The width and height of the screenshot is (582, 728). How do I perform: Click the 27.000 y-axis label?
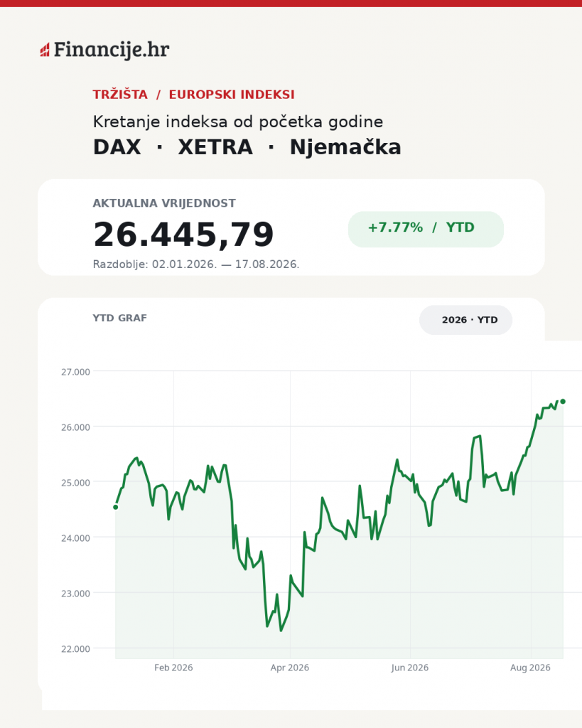(x=75, y=372)
